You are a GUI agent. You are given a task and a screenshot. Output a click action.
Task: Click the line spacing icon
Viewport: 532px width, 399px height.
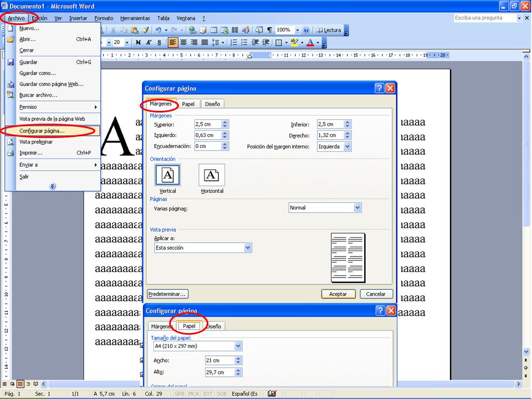pos(215,43)
